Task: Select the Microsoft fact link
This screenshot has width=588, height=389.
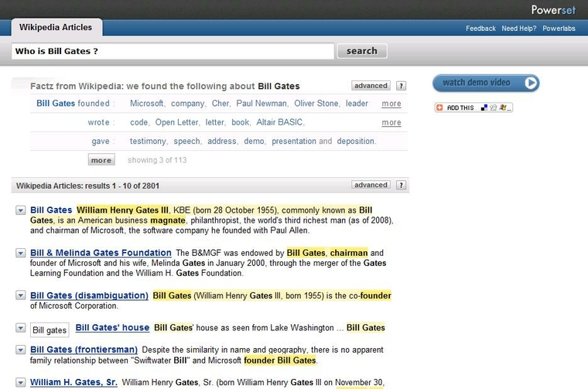Action: pyautogui.click(x=146, y=104)
